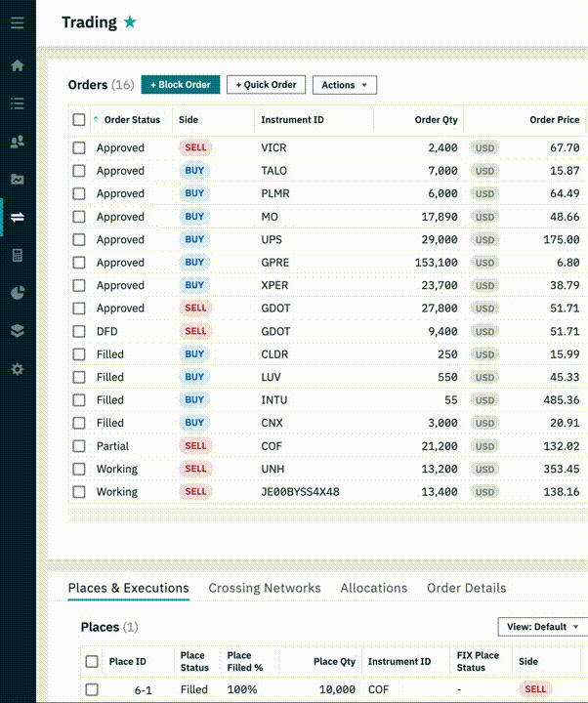Image resolution: width=588 pixels, height=703 pixels.
Task: Open the settings gear in the sidebar
Action: [17, 369]
